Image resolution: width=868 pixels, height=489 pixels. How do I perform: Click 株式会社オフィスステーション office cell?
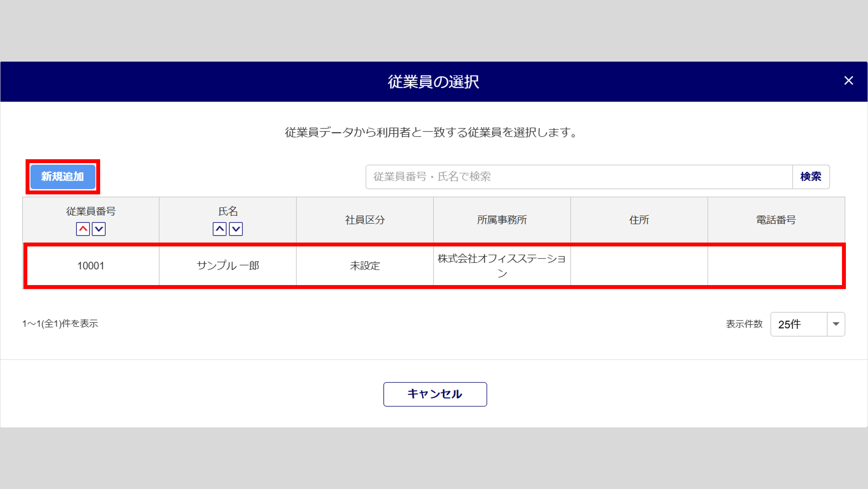pos(502,266)
